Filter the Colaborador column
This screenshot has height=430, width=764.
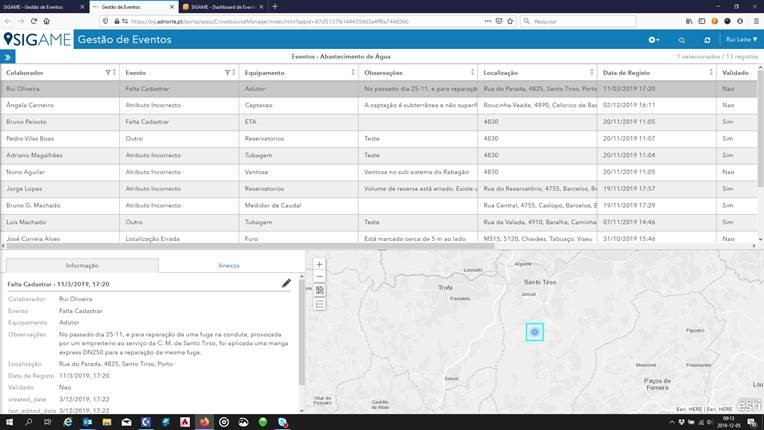point(108,73)
